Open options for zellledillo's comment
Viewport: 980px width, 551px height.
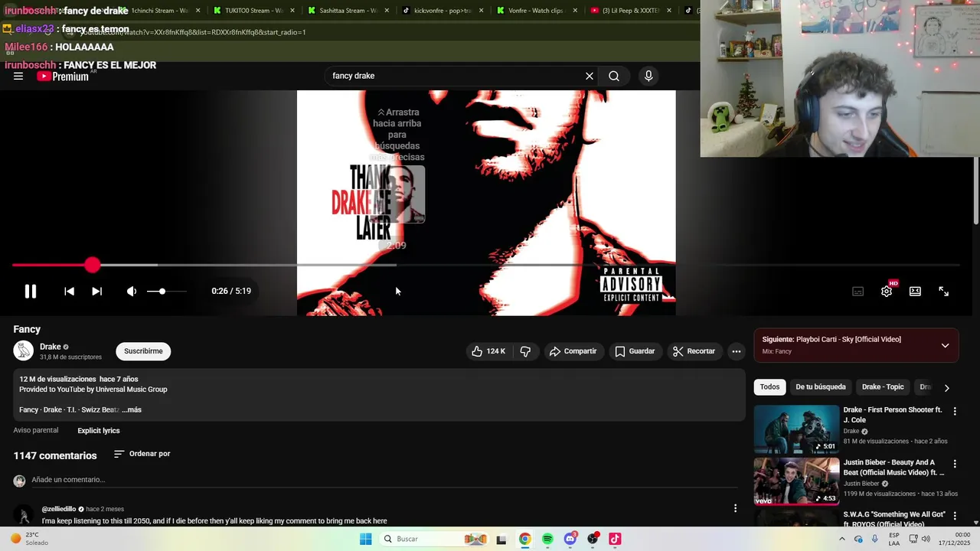(x=735, y=508)
